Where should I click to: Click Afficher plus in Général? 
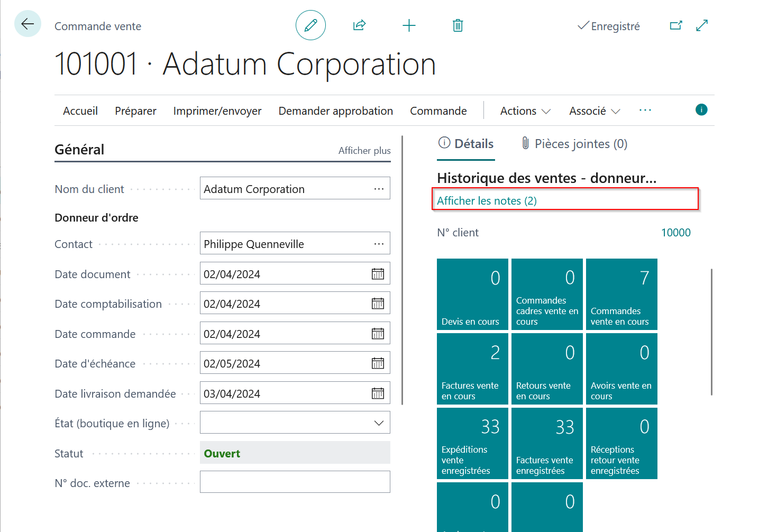[364, 151]
